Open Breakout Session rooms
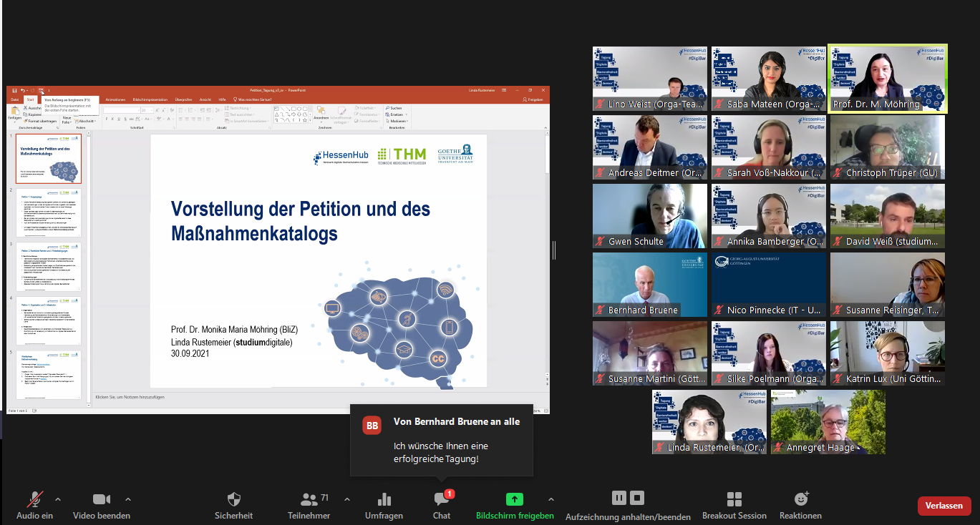 (x=734, y=504)
